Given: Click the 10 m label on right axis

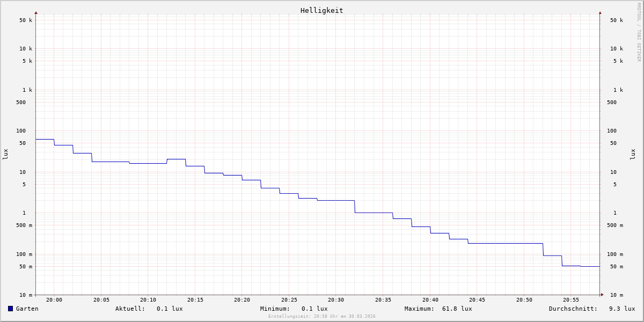Looking at the screenshot, I should point(617,295).
